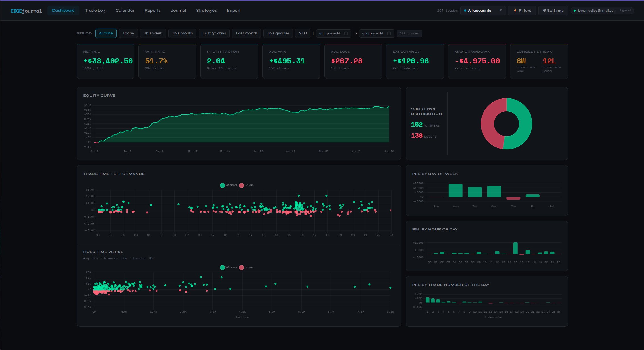Click the hold time averages subtitle

click(118, 258)
